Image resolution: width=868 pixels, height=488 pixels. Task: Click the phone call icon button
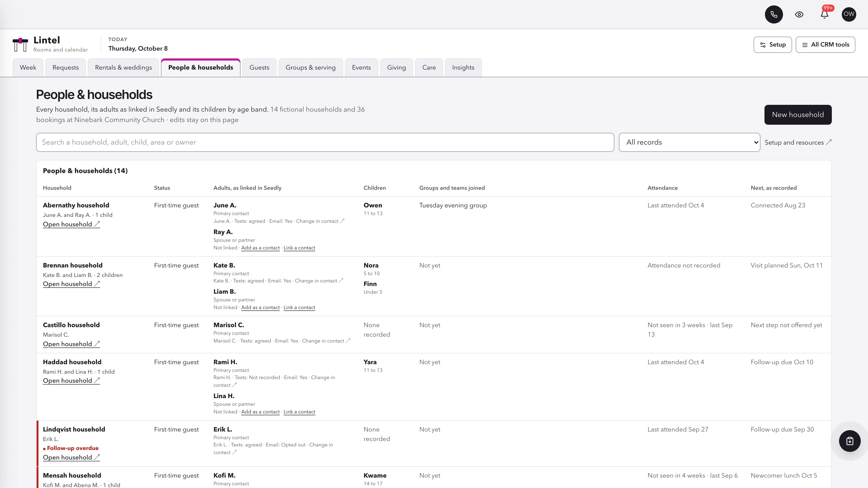point(774,14)
